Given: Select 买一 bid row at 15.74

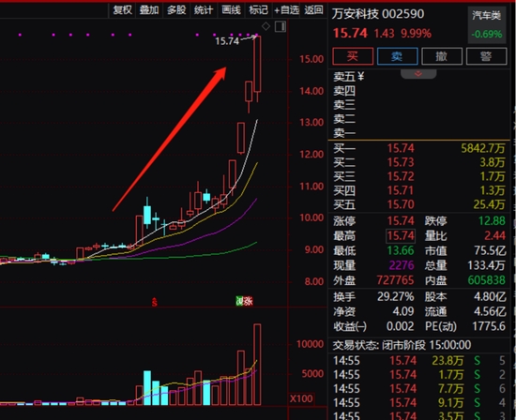Looking at the screenshot, I should click(x=418, y=148).
